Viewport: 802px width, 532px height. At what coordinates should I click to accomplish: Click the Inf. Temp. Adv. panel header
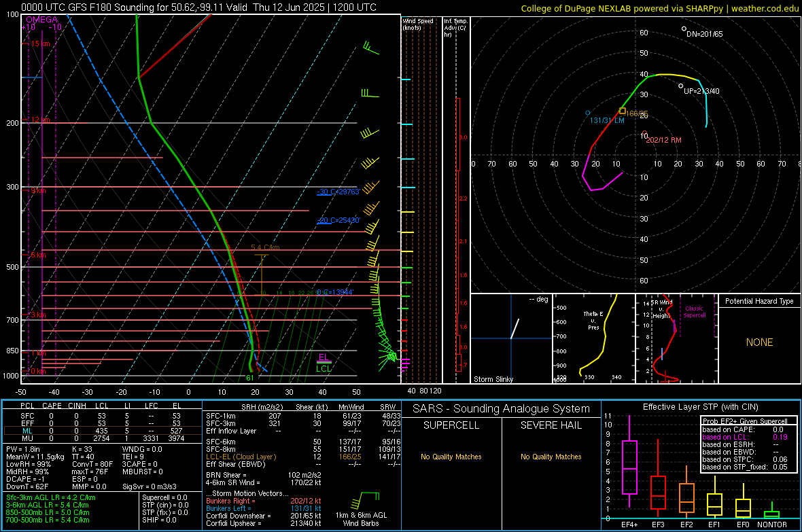455,28
